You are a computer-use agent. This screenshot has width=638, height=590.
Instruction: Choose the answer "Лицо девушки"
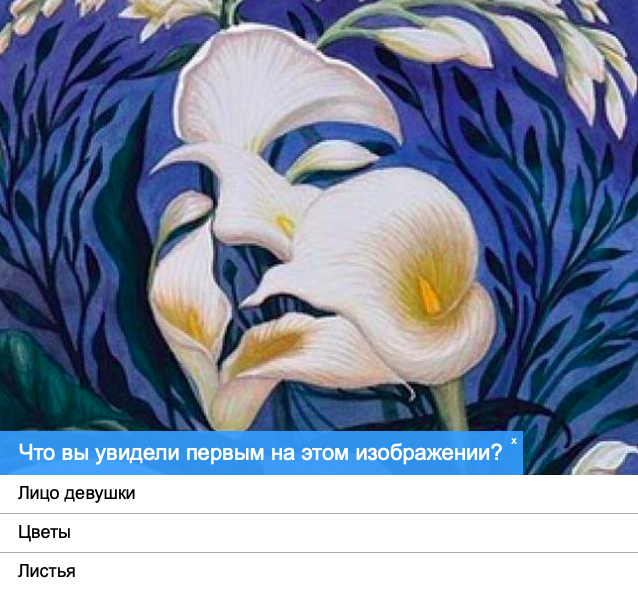coord(319,494)
